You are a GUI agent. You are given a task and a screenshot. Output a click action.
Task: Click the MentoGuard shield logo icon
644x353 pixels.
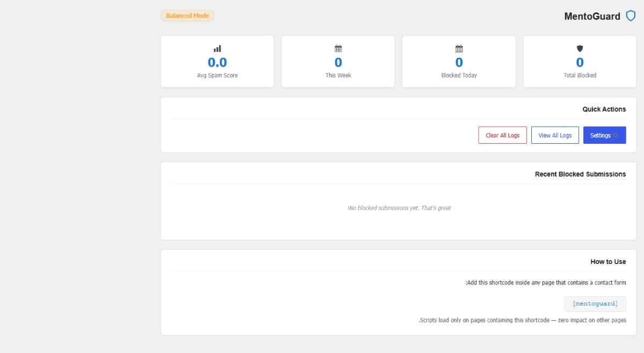pyautogui.click(x=631, y=16)
